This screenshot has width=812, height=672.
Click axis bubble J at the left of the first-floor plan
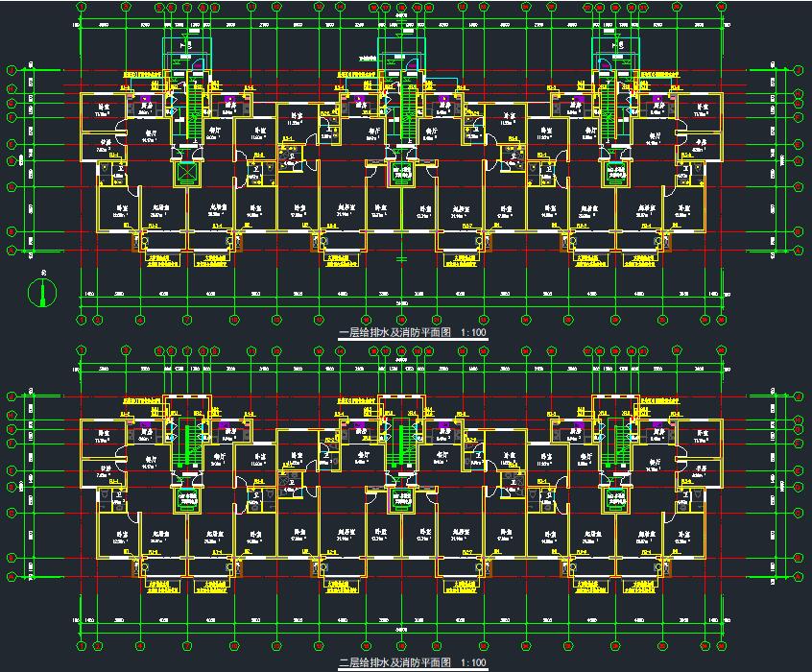[x=11, y=69]
